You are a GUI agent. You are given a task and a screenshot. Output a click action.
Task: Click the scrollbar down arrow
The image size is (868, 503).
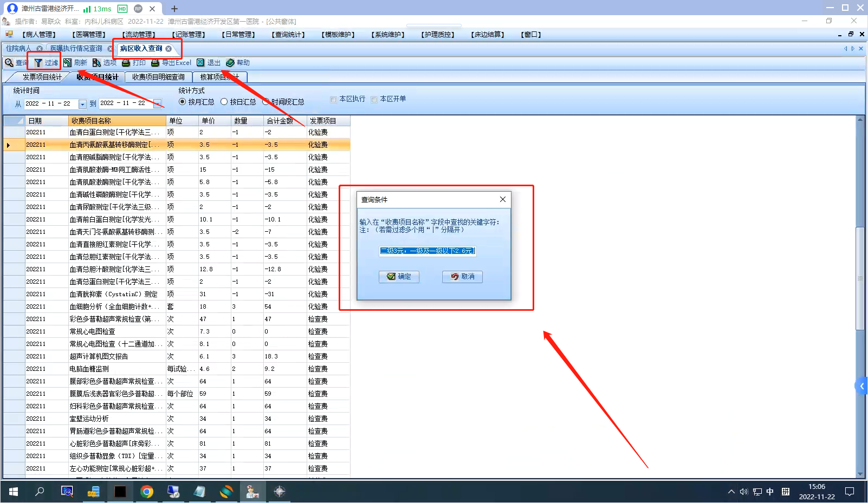[860, 474]
